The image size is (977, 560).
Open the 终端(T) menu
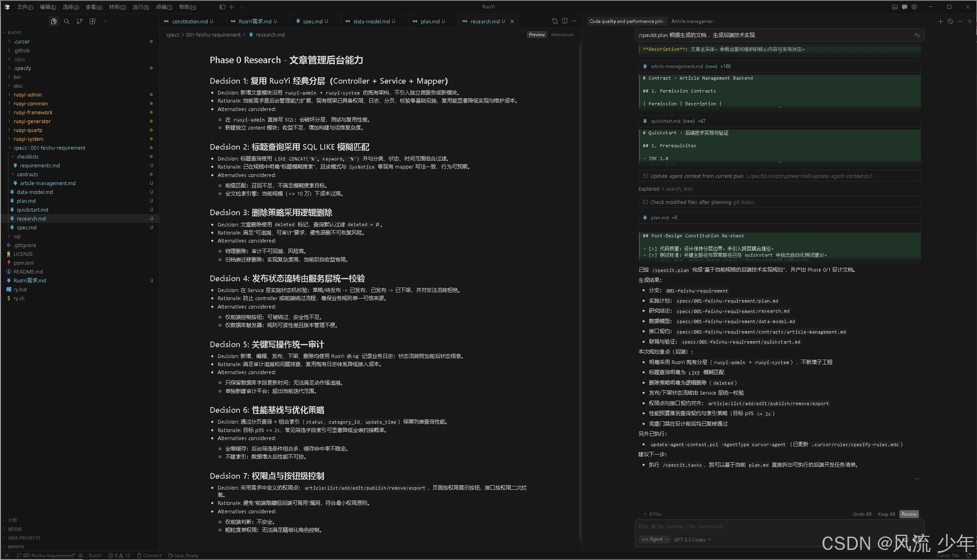pos(164,7)
